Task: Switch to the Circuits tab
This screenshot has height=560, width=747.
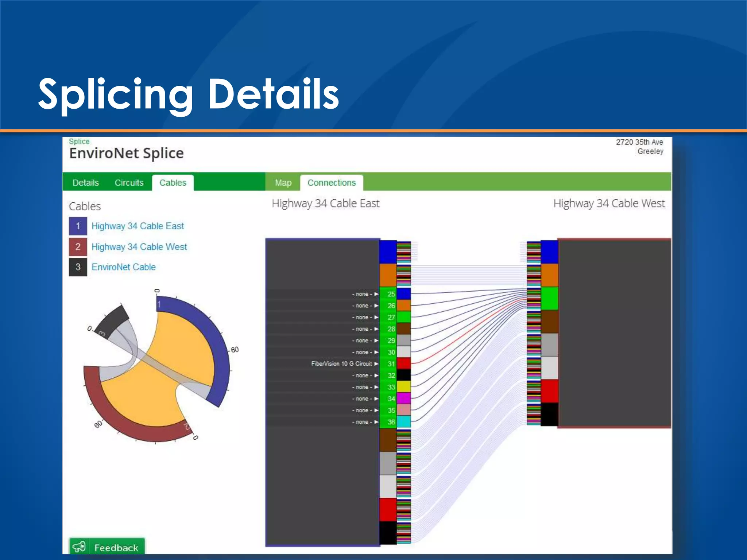Action: [x=129, y=183]
